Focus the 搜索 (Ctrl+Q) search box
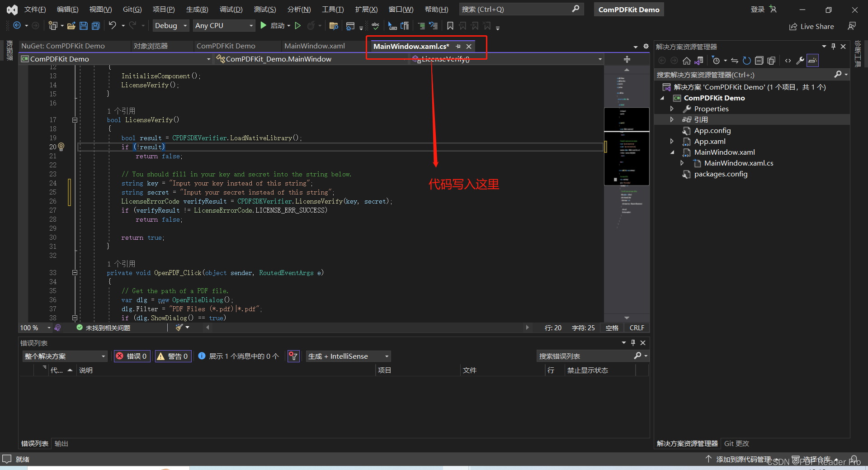This screenshot has height=470, width=868. 521,9
